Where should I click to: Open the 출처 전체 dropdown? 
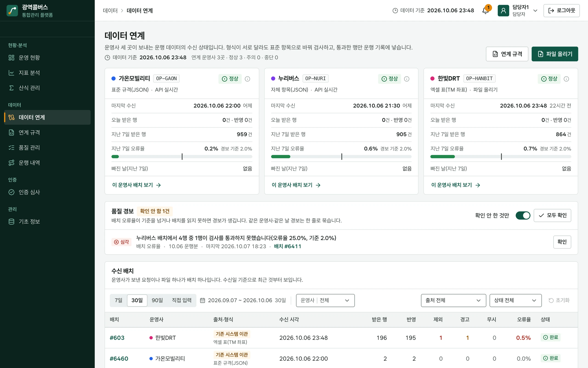coord(453,300)
